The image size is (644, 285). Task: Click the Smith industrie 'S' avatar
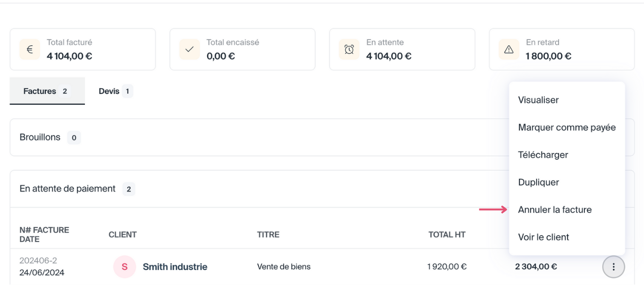click(125, 267)
